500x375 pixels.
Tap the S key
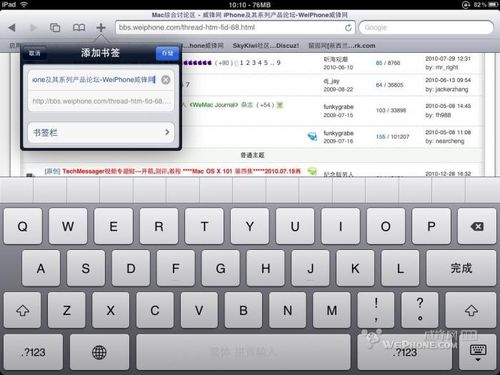click(x=86, y=268)
